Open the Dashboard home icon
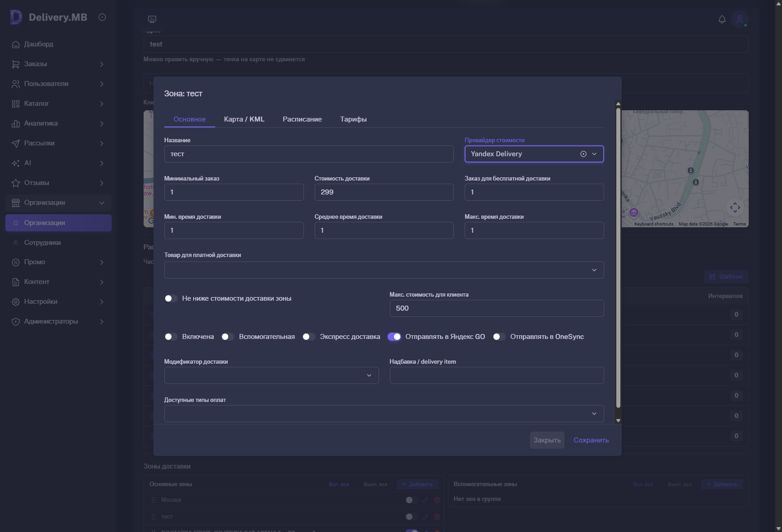 (16, 44)
